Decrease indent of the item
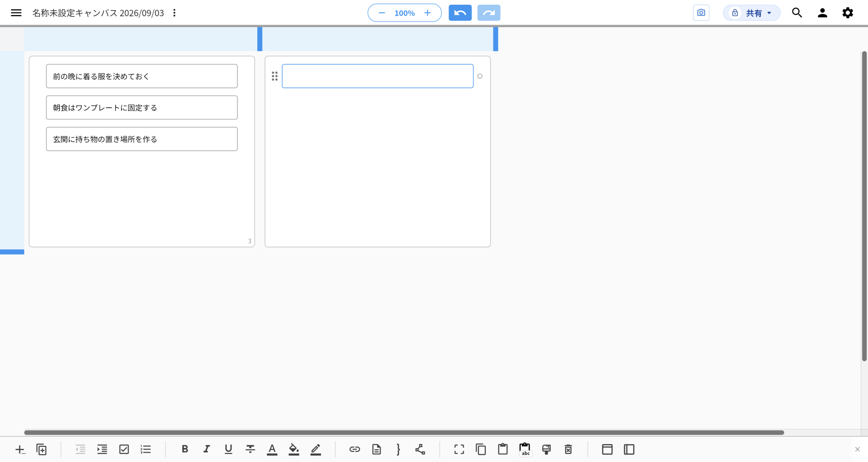 (x=80, y=450)
